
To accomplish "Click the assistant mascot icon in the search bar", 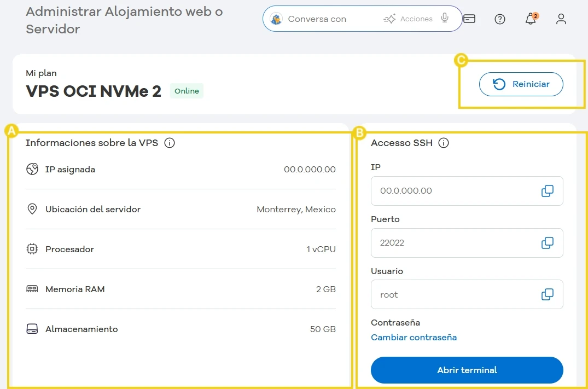I will pos(278,19).
